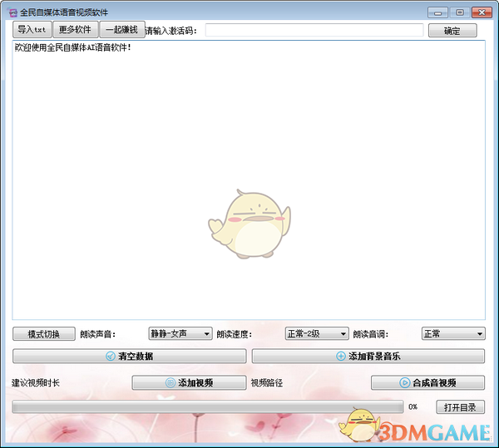Screen dimensions: 499x448
Task: Click the chick mascot image in the text area
Action: (x=249, y=224)
